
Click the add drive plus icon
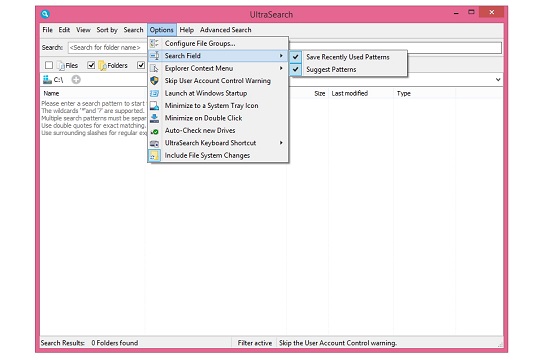(76, 80)
